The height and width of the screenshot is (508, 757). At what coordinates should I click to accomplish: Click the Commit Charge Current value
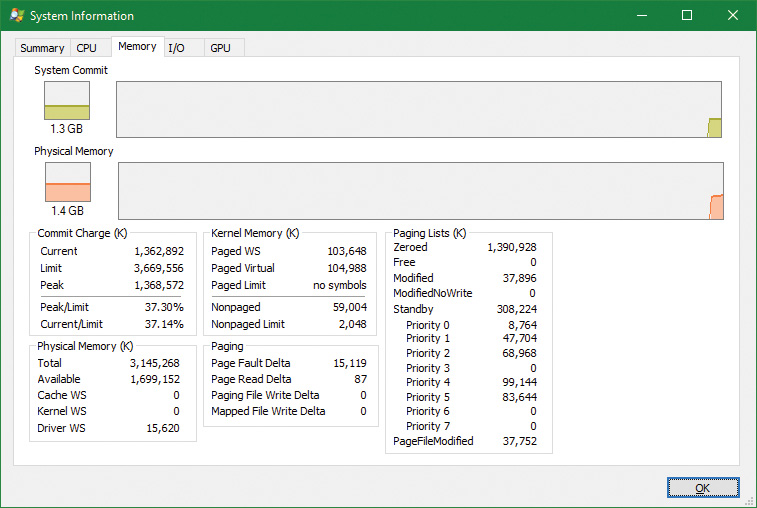pos(159,251)
